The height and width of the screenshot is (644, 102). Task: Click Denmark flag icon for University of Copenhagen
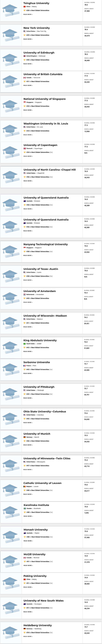coord(25,148)
